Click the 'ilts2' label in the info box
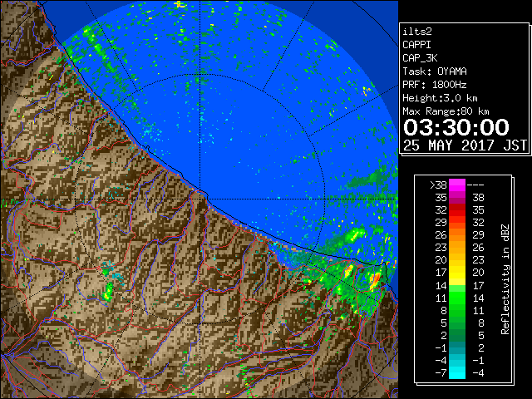This screenshot has width=532, height=399. [417, 32]
